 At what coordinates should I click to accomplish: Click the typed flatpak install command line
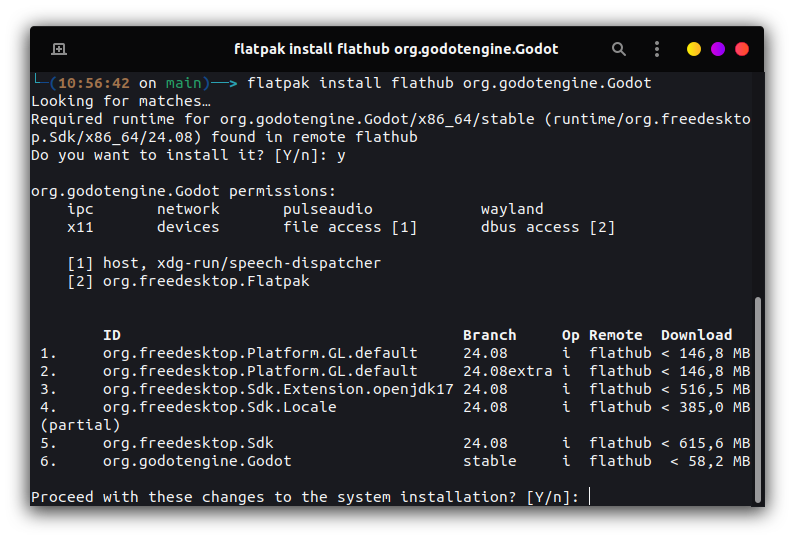coord(449,83)
